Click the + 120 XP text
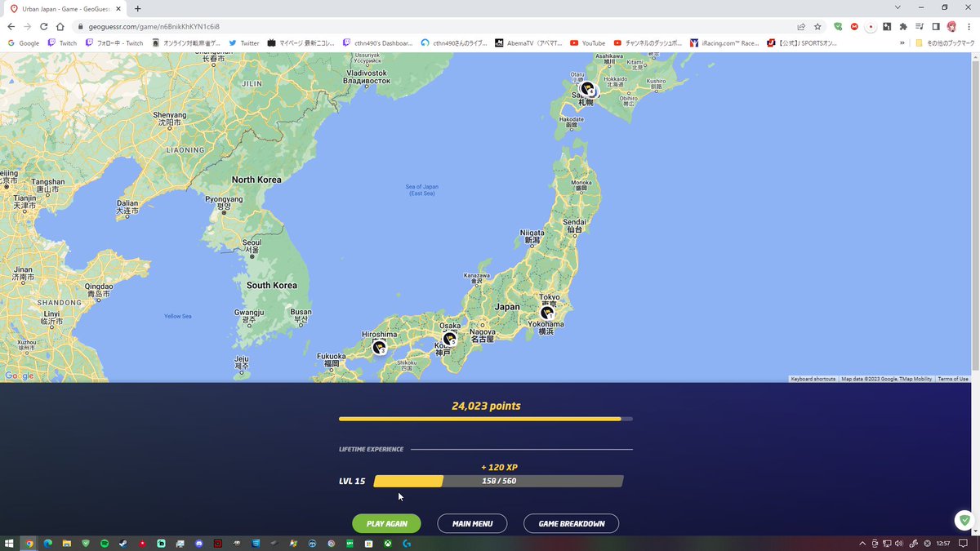The width and height of the screenshot is (980, 551). click(x=499, y=467)
